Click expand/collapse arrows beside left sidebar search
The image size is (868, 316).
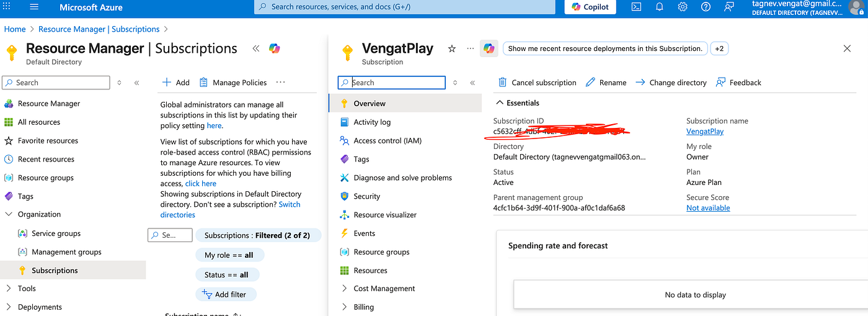coord(120,83)
